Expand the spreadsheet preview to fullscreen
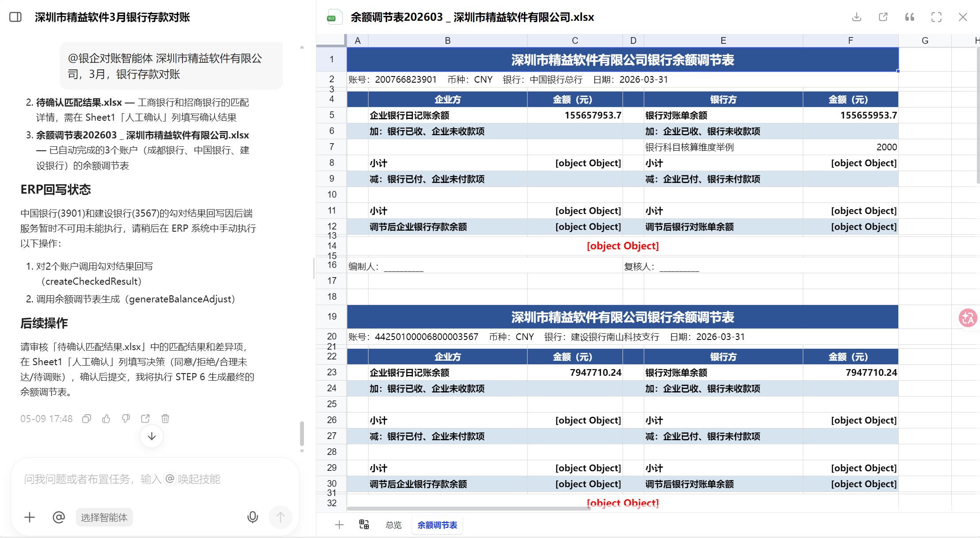This screenshot has height=538, width=980. (x=936, y=17)
